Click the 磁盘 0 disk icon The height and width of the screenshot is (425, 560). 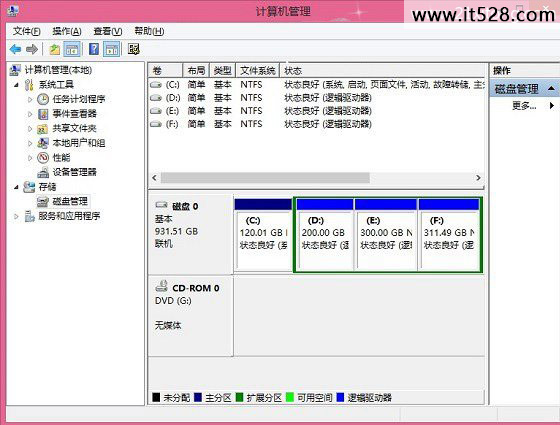point(161,205)
